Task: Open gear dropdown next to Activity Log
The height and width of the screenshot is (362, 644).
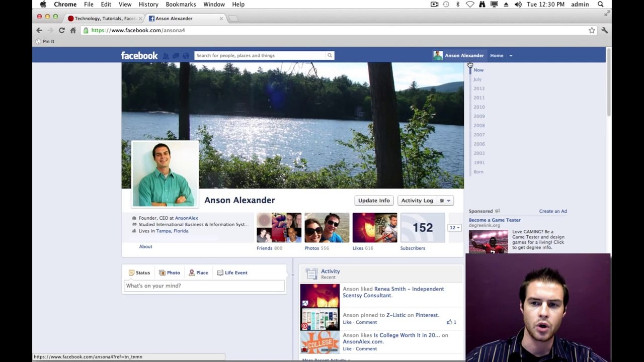Action: (x=445, y=201)
